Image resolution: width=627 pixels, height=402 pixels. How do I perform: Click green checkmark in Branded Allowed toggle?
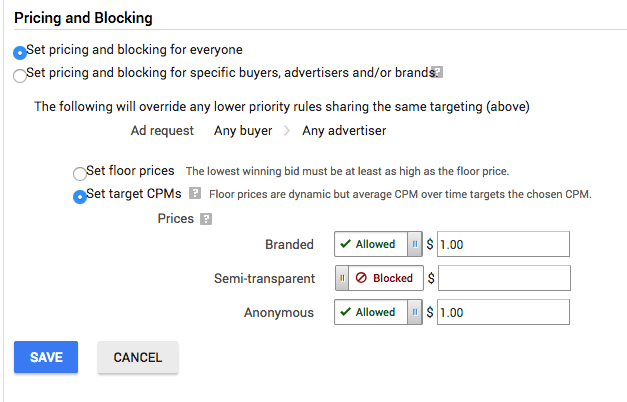pyautogui.click(x=345, y=244)
